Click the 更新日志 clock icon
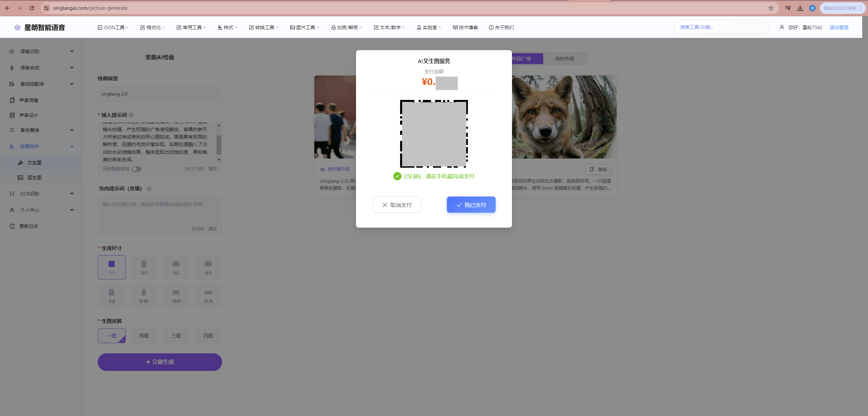Viewport: 868px width, 416px height. pos(12,226)
